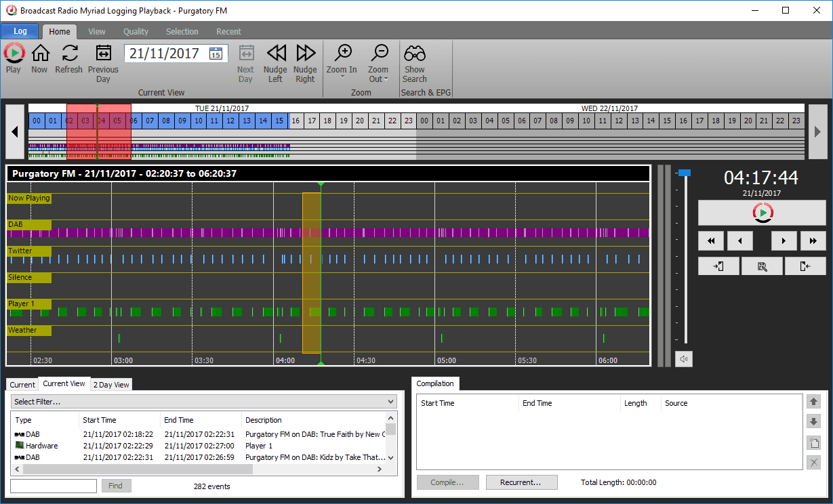
Task: Start playback with large play button
Action: point(763,213)
